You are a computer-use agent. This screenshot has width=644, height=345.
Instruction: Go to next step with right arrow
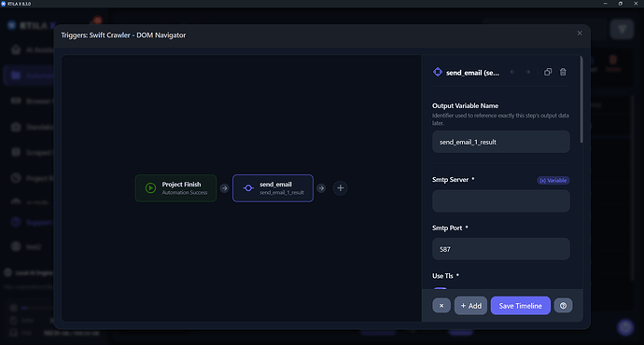(527, 72)
